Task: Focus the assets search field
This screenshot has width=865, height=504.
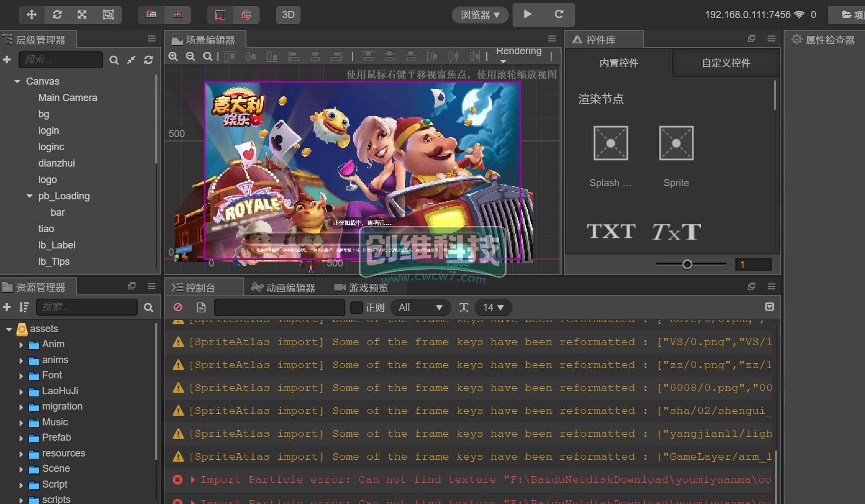Action: (x=86, y=307)
